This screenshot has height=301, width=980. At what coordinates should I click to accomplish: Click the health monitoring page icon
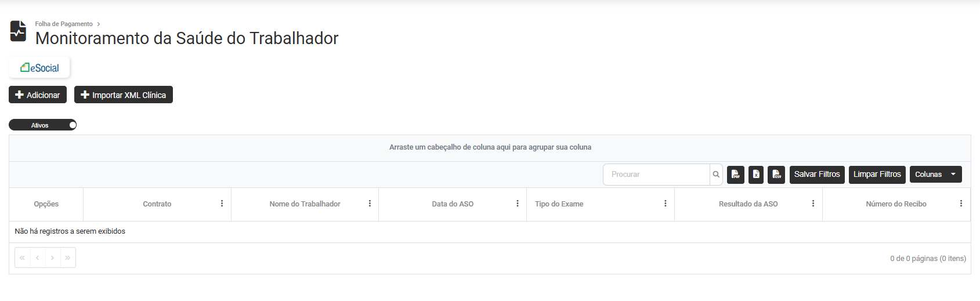pos(18,31)
